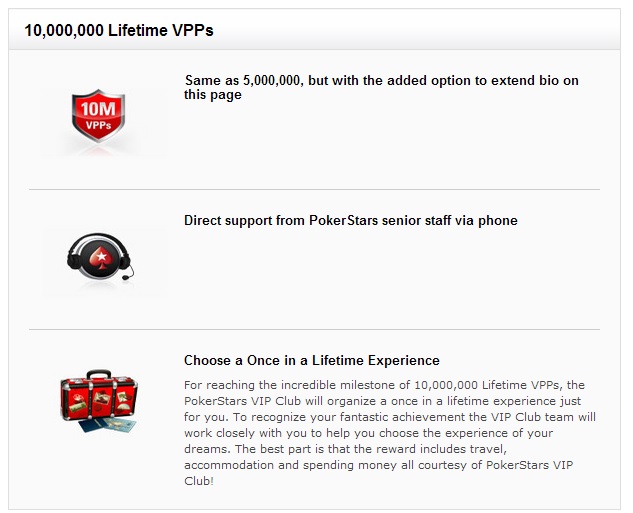Click the suitcase handle
Viewport: 633px width, 513px height.
coord(99,374)
